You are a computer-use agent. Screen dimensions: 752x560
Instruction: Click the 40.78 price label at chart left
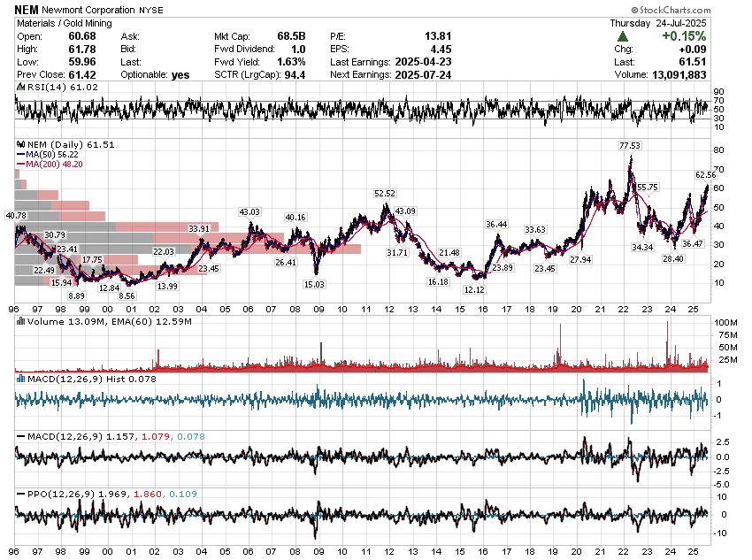point(16,215)
